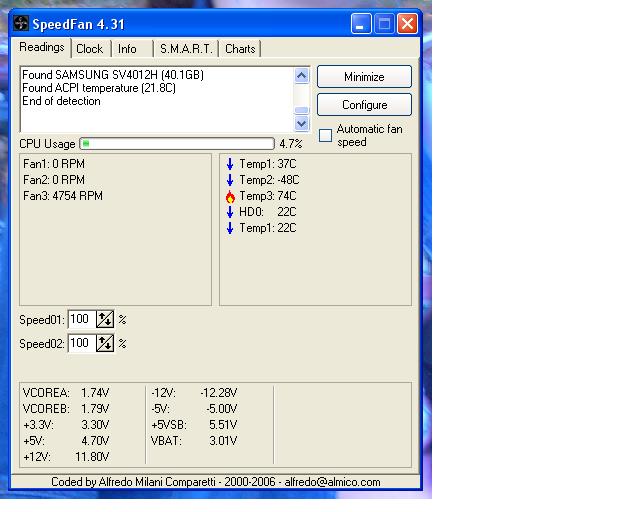The image size is (640, 512).
Task: Switch to the Readings tab
Action: coord(42,47)
